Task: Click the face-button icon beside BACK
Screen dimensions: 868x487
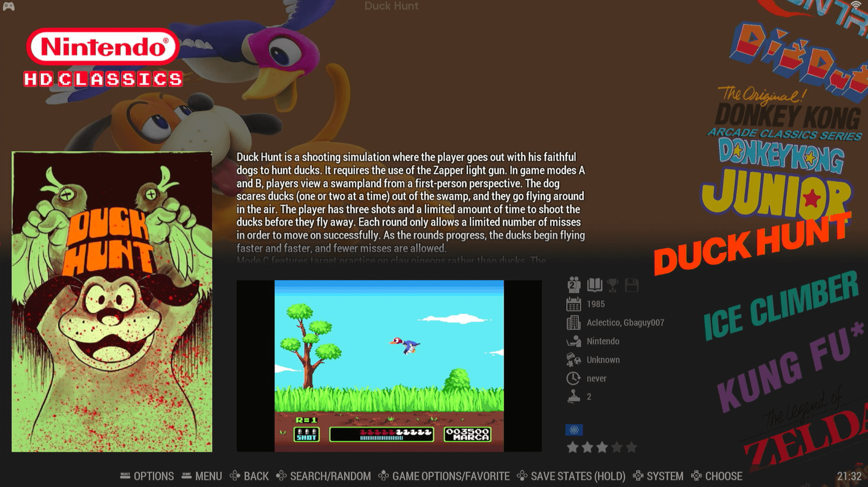Action: [x=235, y=476]
